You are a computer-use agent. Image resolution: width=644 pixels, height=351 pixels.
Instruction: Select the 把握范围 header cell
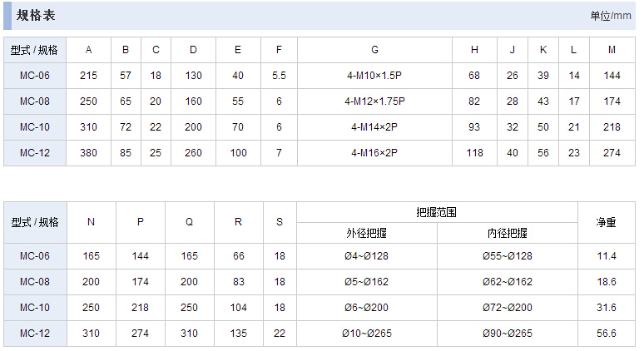pos(437,212)
